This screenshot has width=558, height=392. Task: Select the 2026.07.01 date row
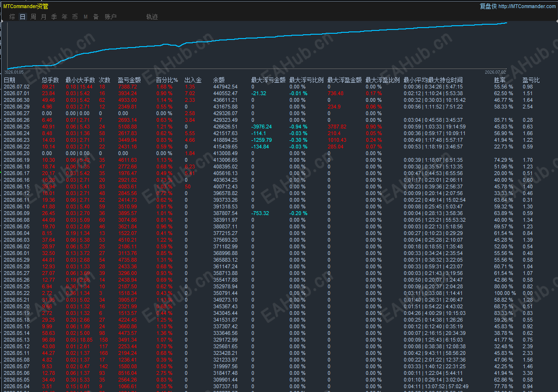[x=17, y=94]
